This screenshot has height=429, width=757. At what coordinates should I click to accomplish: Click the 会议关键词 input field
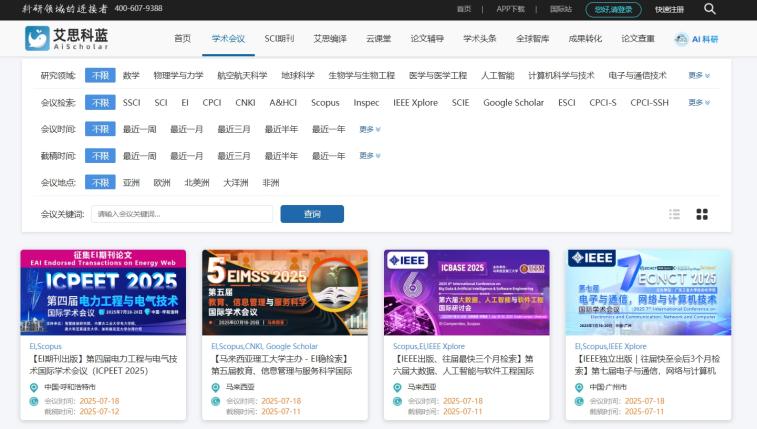click(181, 214)
